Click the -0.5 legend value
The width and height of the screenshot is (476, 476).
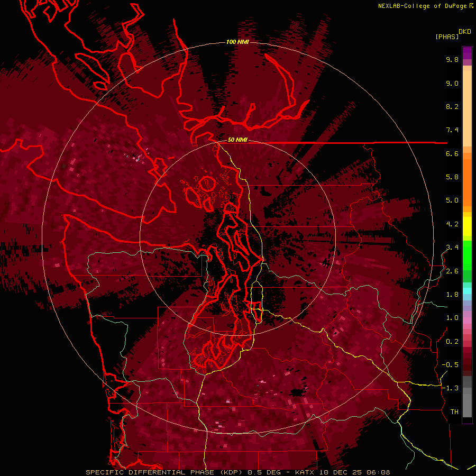click(x=450, y=365)
